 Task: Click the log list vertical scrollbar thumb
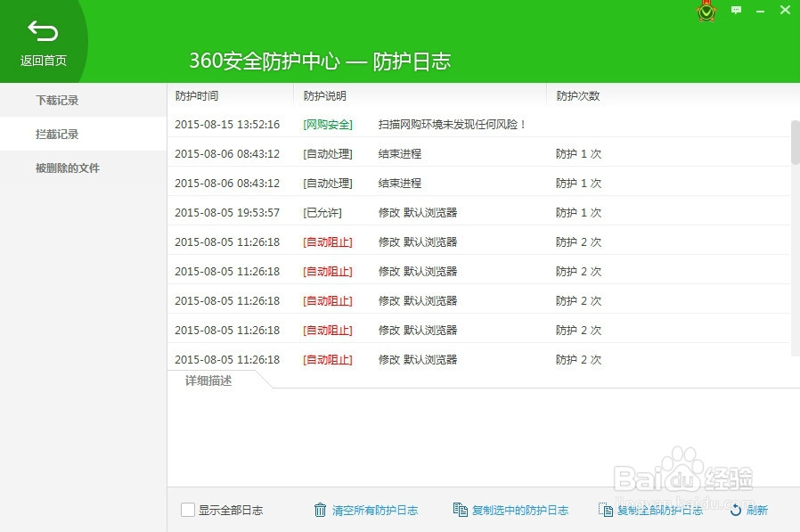795,143
